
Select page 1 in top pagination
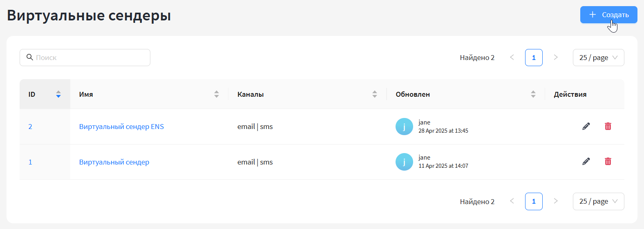click(x=534, y=58)
